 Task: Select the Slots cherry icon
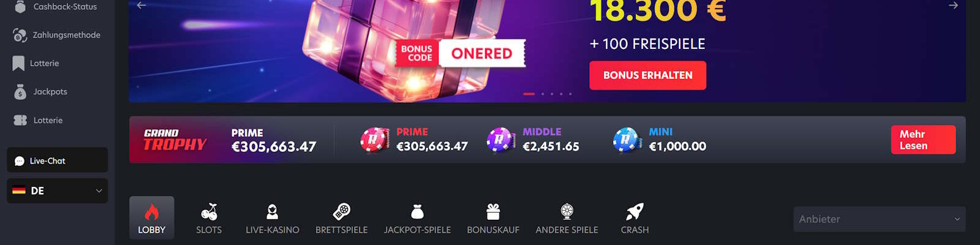click(x=209, y=212)
